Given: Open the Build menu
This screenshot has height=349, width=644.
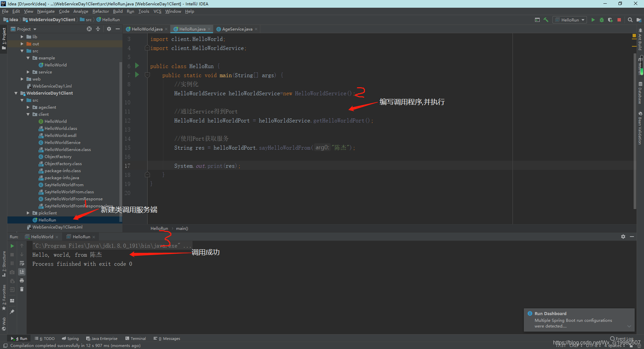Looking at the screenshot, I should tap(118, 11).
